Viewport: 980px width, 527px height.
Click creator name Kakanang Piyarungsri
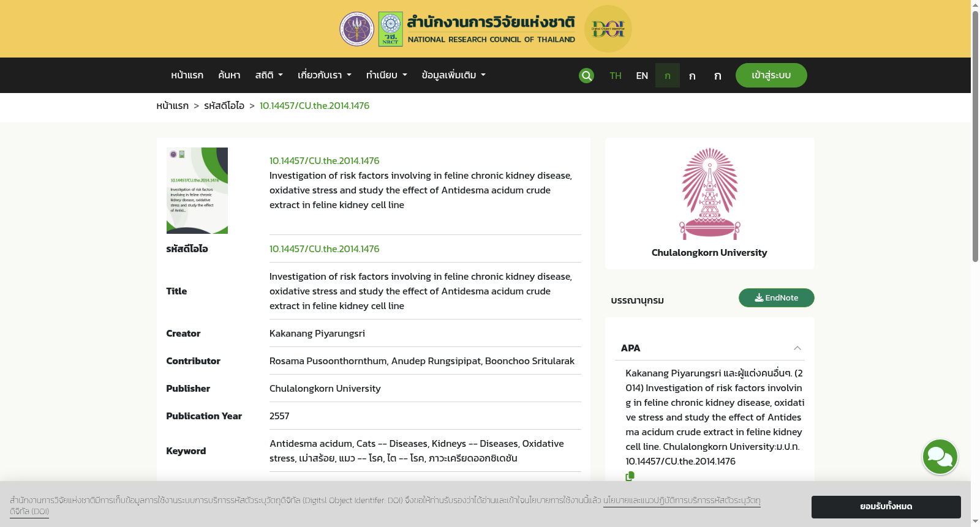click(x=317, y=334)
